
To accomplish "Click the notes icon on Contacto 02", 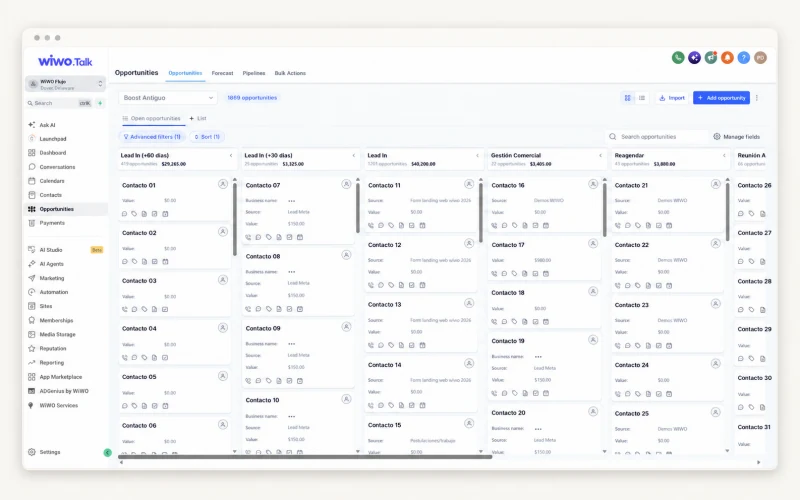I will (x=144, y=262).
